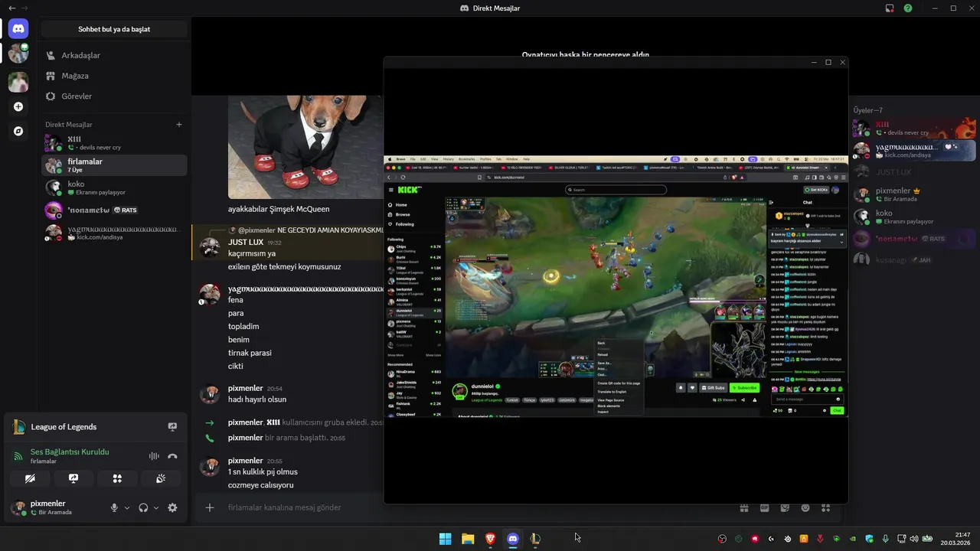This screenshot has width=980, height=551.
Task: Click the 'Sohbet bul ya da başlat' search box
Action: point(114,29)
